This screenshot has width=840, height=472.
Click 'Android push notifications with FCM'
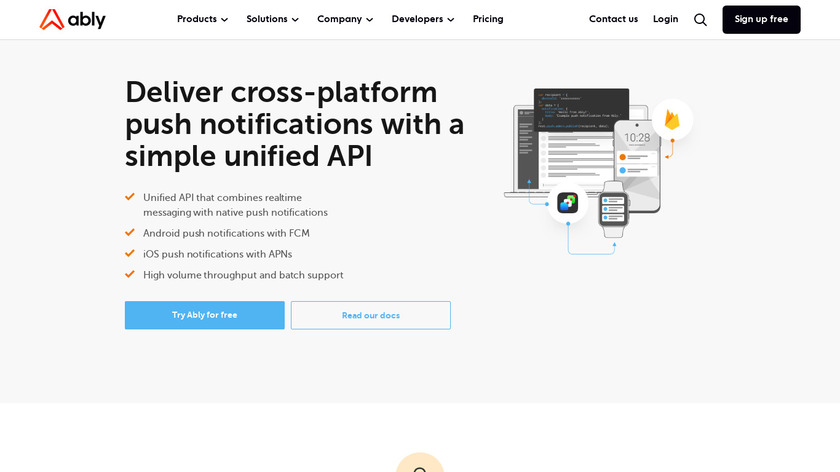tap(226, 233)
